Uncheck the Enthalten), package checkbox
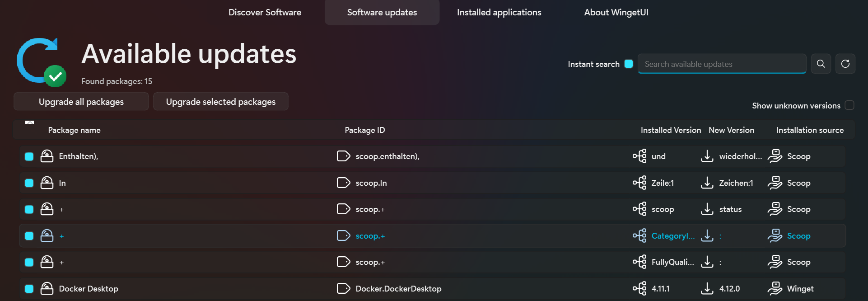 click(29, 156)
